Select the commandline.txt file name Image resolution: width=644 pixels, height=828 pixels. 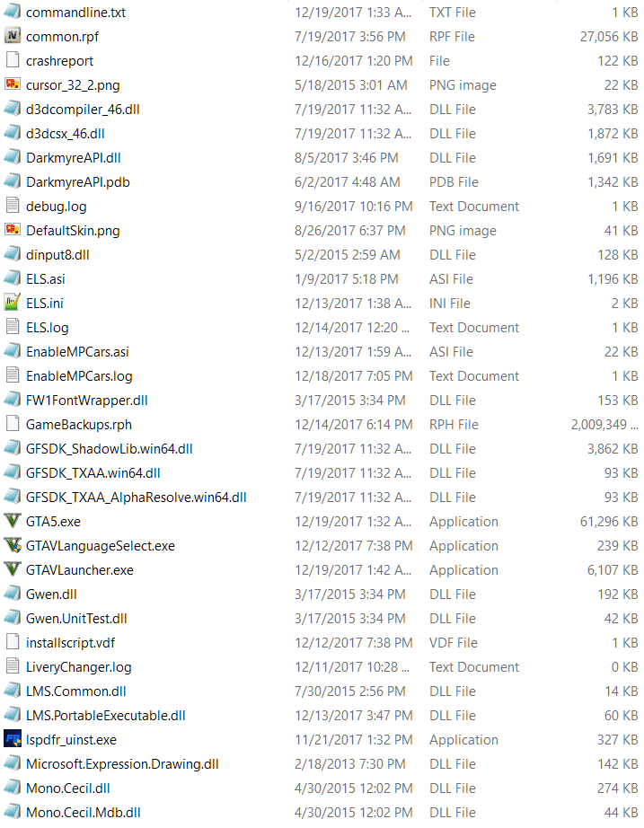(75, 13)
